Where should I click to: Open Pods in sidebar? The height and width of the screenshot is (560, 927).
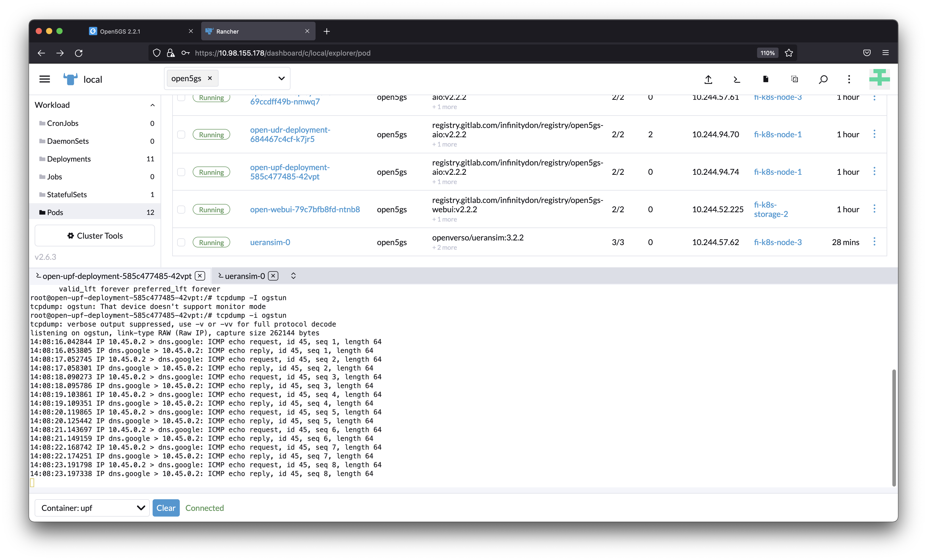(x=95, y=212)
